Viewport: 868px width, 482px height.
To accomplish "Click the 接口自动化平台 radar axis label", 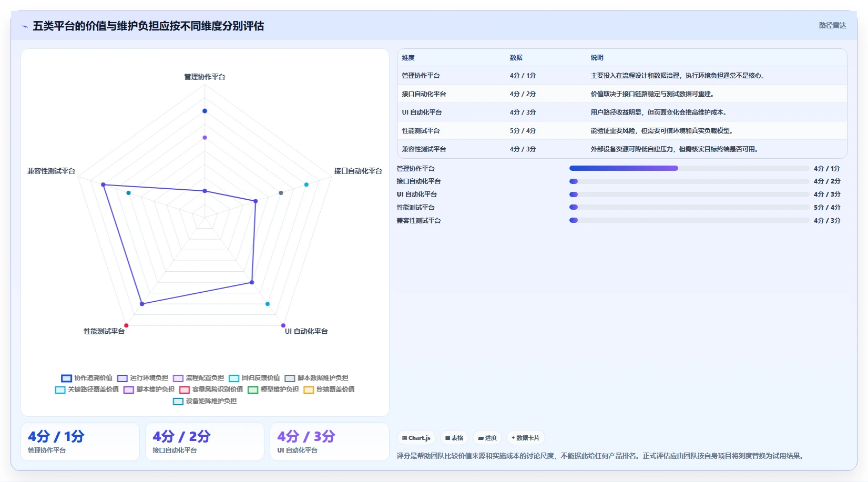I will tap(358, 171).
